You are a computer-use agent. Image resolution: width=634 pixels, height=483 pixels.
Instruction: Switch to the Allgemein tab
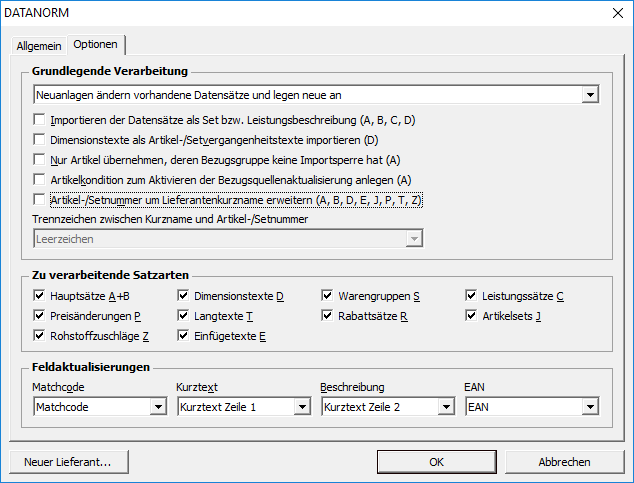[39, 45]
